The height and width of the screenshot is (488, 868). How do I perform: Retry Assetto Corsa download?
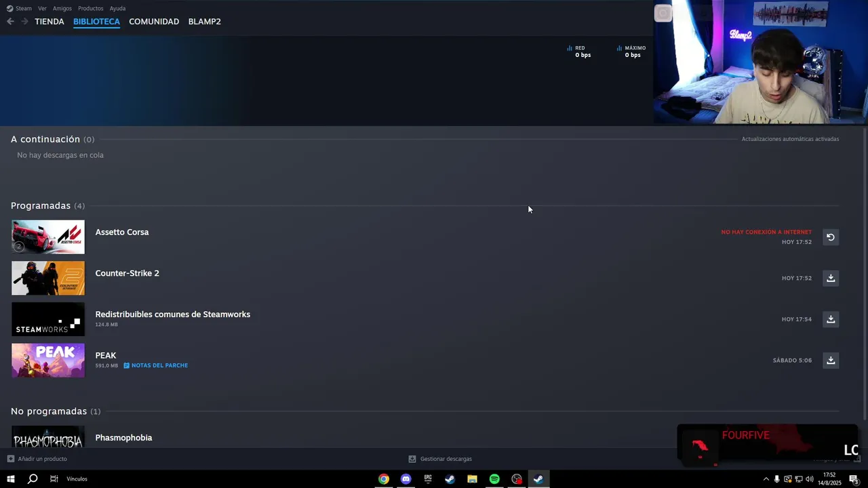point(830,237)
